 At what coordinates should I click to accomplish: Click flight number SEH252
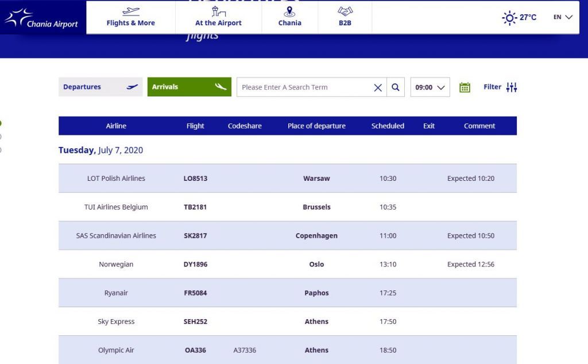tap(195, 322)
